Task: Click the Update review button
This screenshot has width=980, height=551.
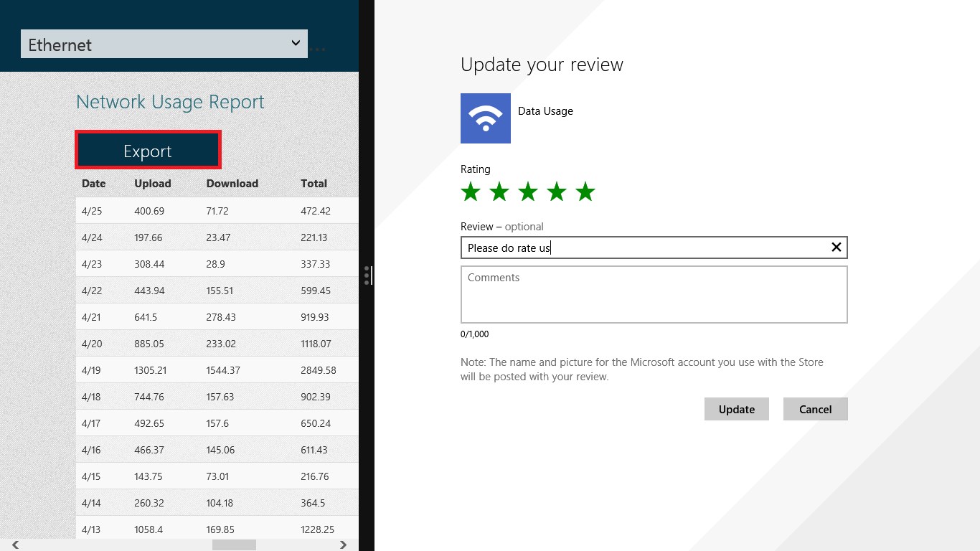Action: (x=736, y=409)
